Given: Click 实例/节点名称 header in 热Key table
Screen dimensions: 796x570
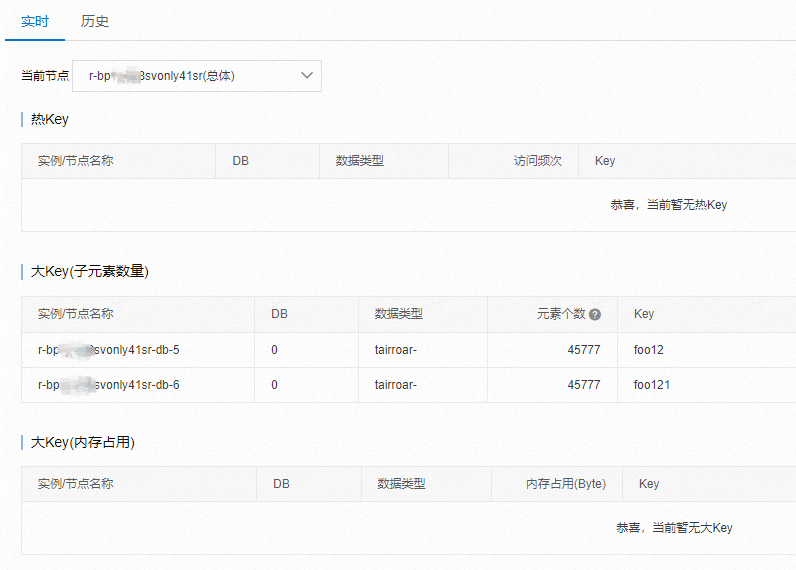Looking at the screenshot, I should (x=75, y=161).
